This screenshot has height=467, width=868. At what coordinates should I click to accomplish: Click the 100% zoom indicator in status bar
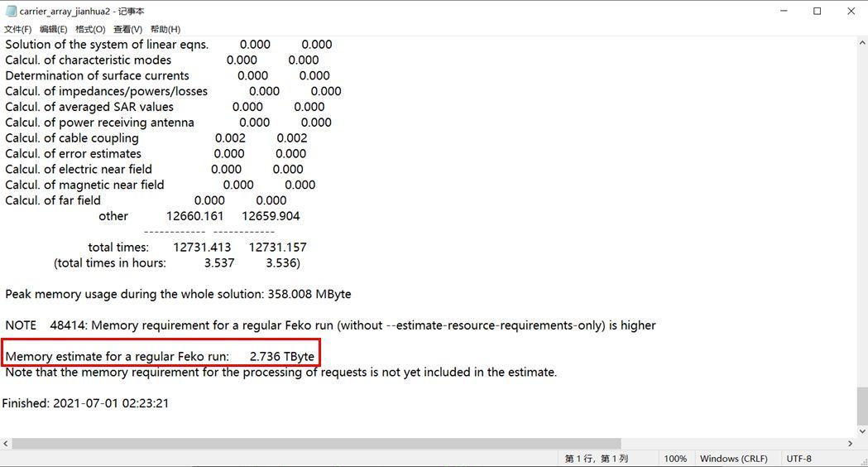tap(675, 459)
